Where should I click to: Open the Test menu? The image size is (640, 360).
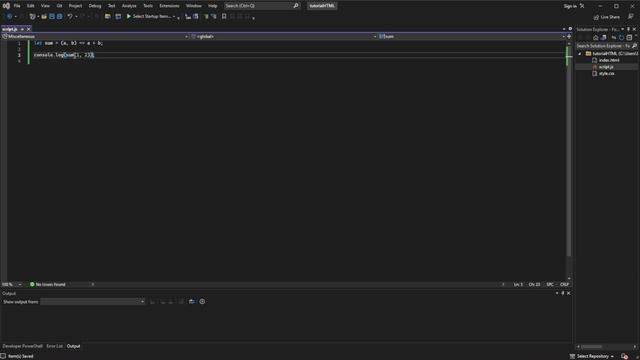click(111, 6)
